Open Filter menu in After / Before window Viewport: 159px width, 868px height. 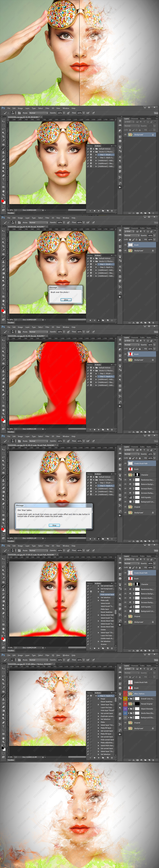pos(47,655)
